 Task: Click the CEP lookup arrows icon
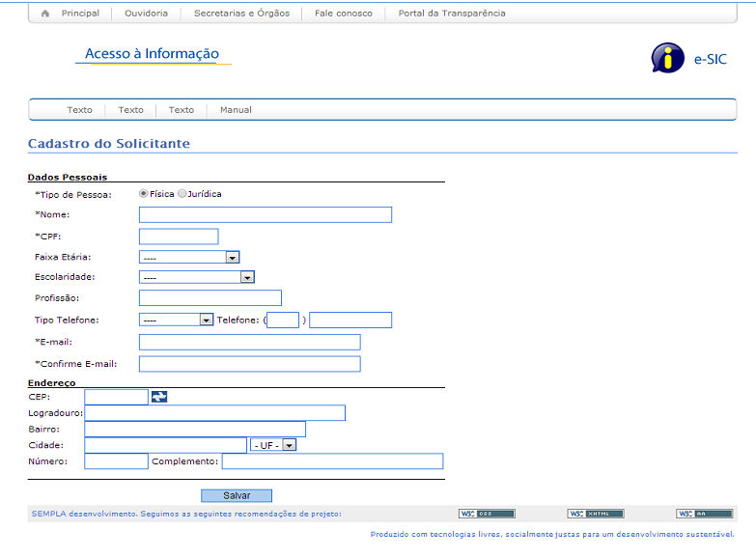click(x=159, y=397)
